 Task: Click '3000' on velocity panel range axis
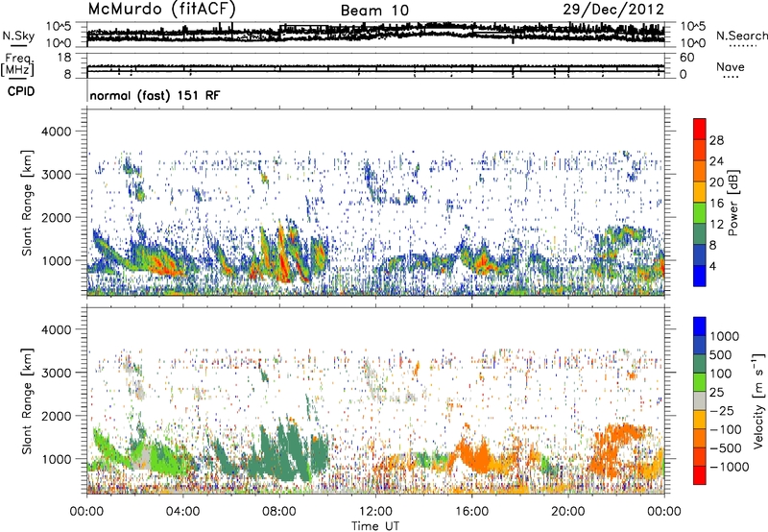click(x=57, y=373)
